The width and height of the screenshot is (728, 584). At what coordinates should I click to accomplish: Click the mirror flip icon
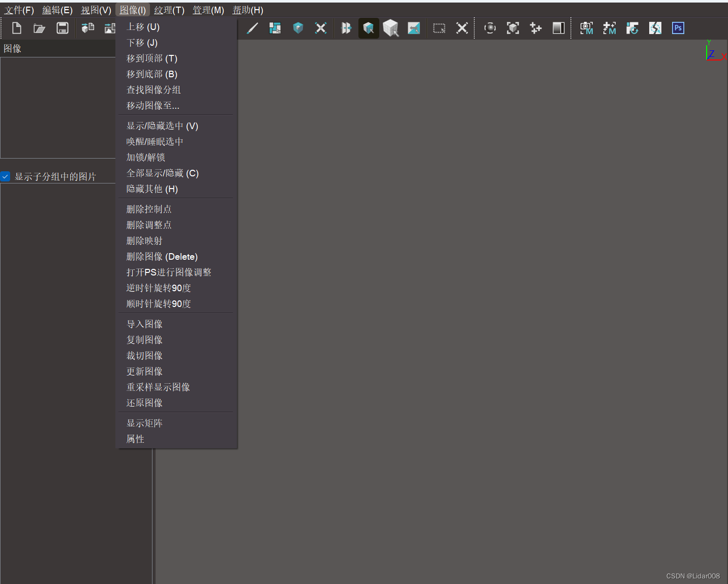(x=346, y=28)
